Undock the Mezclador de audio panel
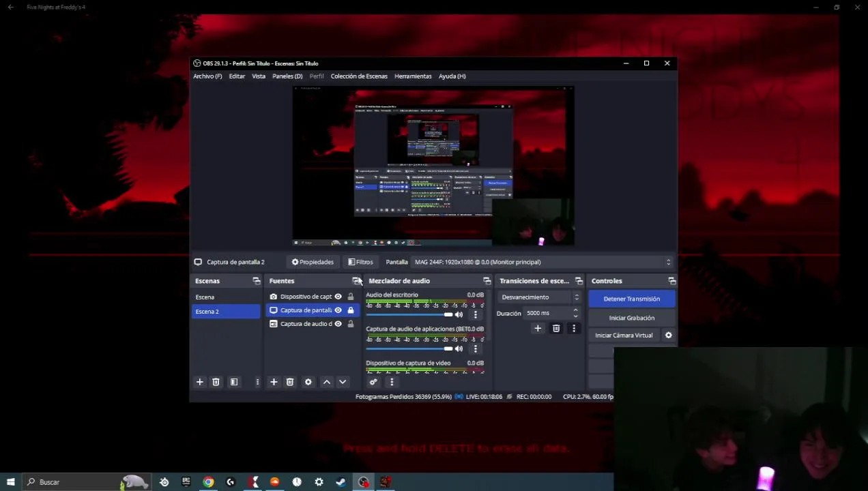This screenshot has height=491, width=868. pos(487,281)
